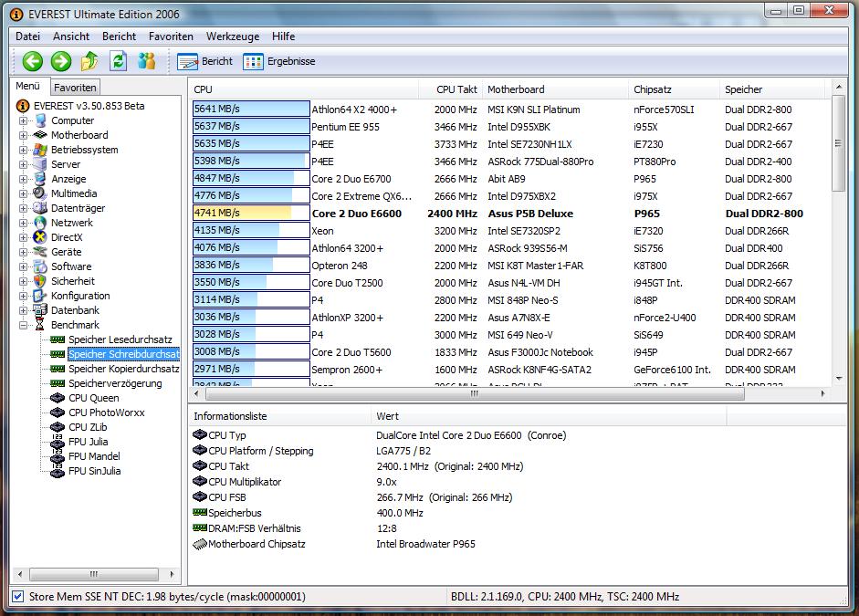The image size is (859, 616).
Task: Click the vertical scrollbar thumb of results list
Action: pyautogui.click(x=838, y=143)
